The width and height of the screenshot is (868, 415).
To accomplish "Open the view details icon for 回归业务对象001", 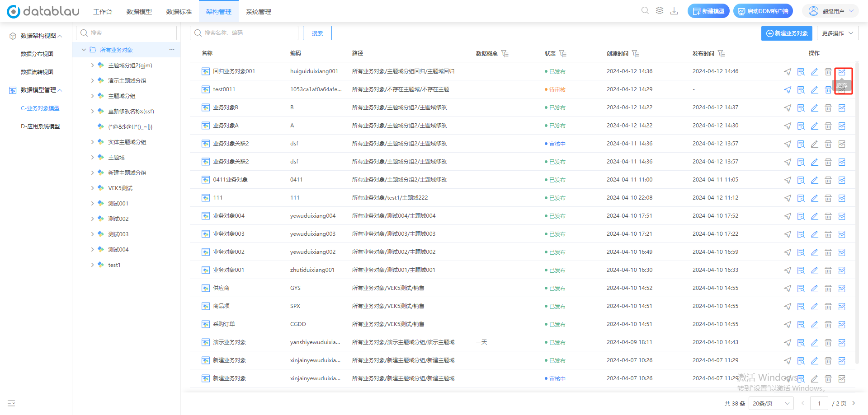I will [801, 72].
